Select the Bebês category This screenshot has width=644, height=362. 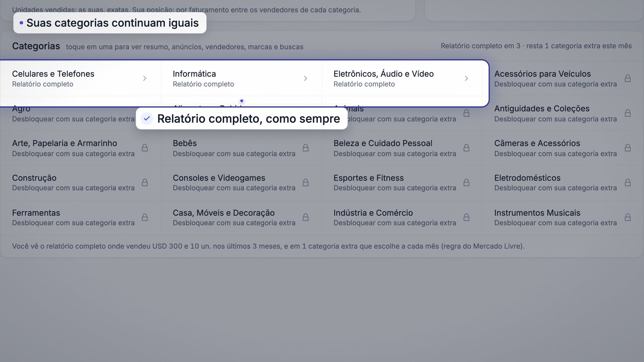[242, 148]
